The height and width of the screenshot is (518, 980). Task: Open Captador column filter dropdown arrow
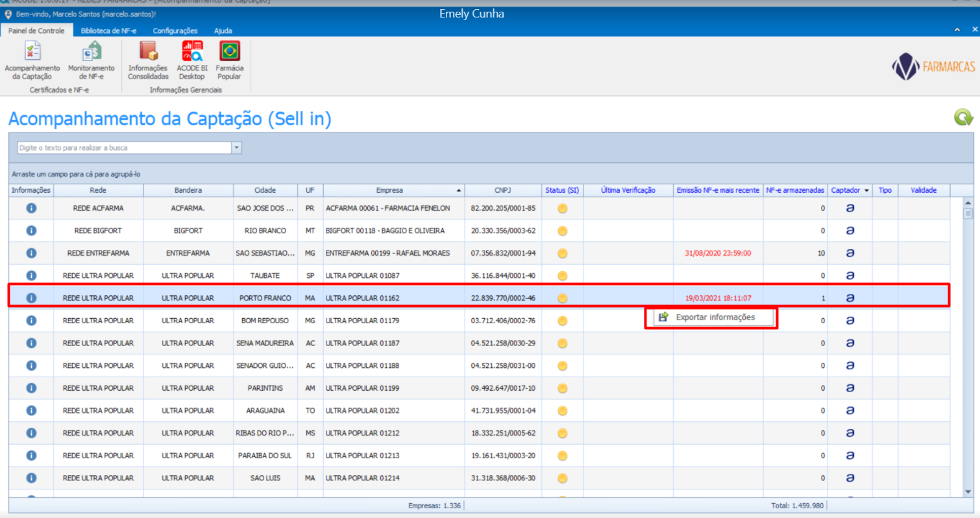pos(866,191)
